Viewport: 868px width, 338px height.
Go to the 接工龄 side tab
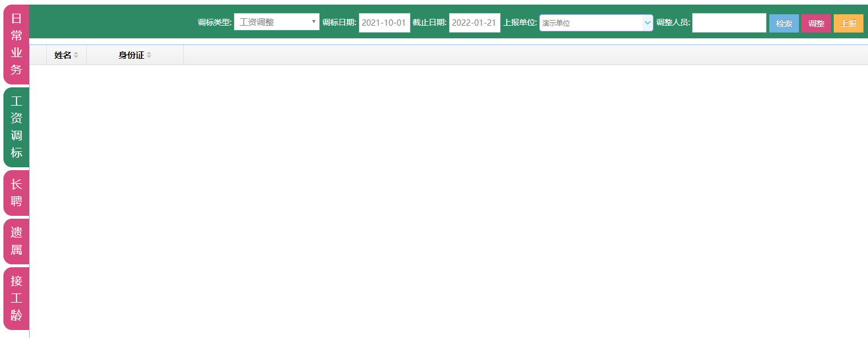16,299
